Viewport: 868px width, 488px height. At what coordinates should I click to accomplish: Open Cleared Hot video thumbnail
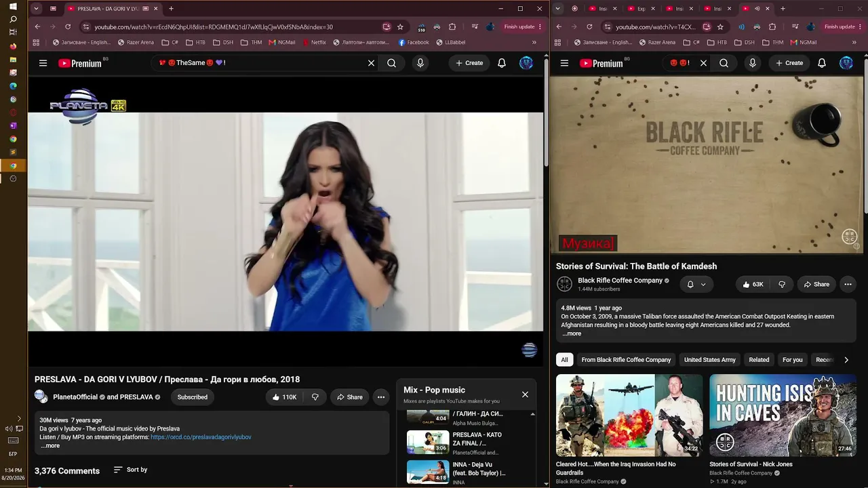[x=629, y=415]
